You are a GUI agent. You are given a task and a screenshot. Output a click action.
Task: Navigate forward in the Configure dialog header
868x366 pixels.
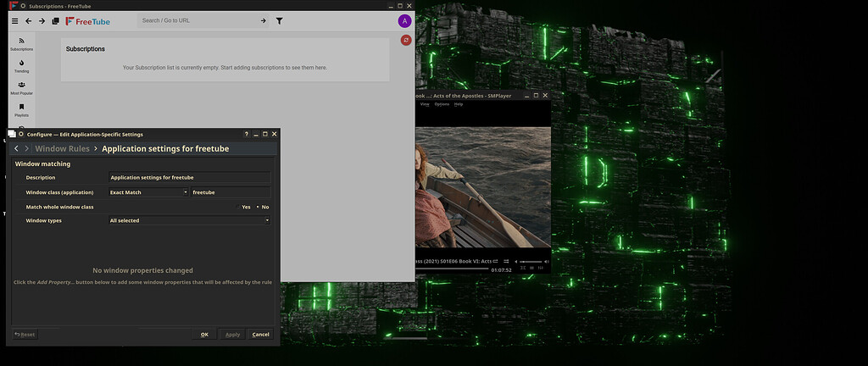coord(26,148)
